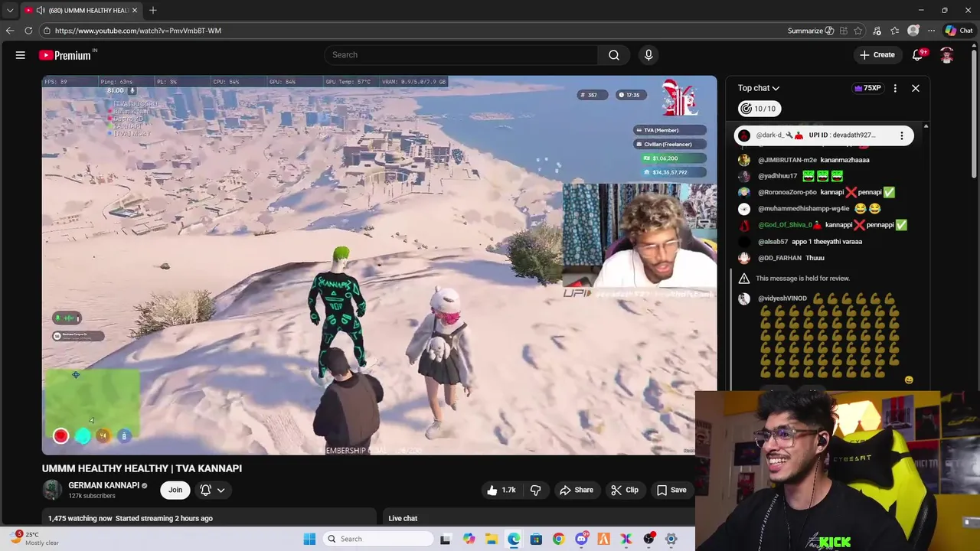Open the Copilot Chat button
Image resolution: width=980 pixels, height=551 pixels.
click(x=959, y=31)
